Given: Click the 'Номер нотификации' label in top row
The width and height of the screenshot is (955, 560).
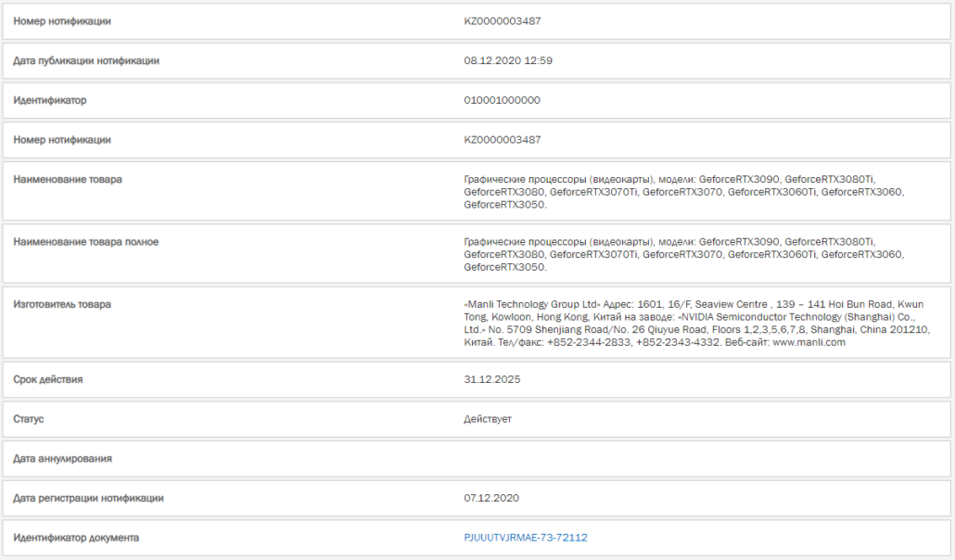Looking at the screenshot, I should pyautogui.click(x=62, y=20).
